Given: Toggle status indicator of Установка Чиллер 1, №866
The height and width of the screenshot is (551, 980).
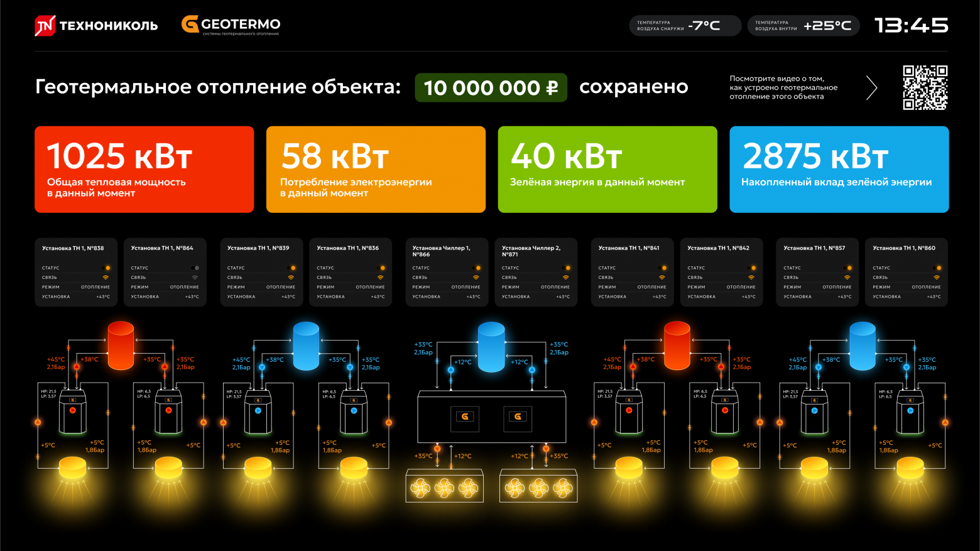Looking at the screenshot, I should pos(476,268).
